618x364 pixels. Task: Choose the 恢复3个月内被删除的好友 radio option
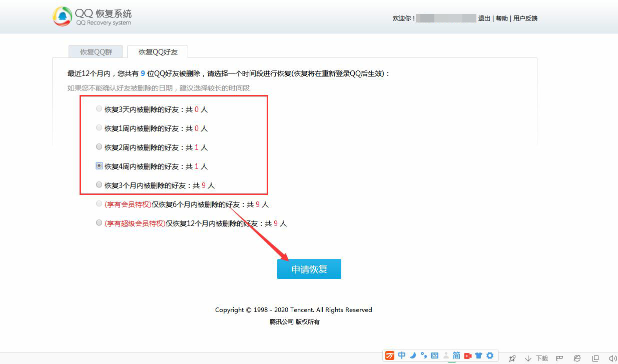coord(99,184)
